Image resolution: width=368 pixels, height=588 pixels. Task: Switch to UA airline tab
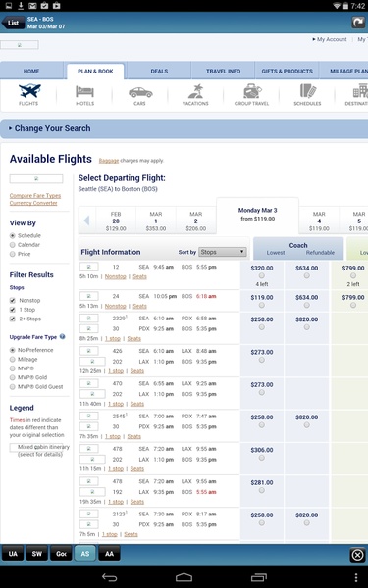click(x=13, y=553)
